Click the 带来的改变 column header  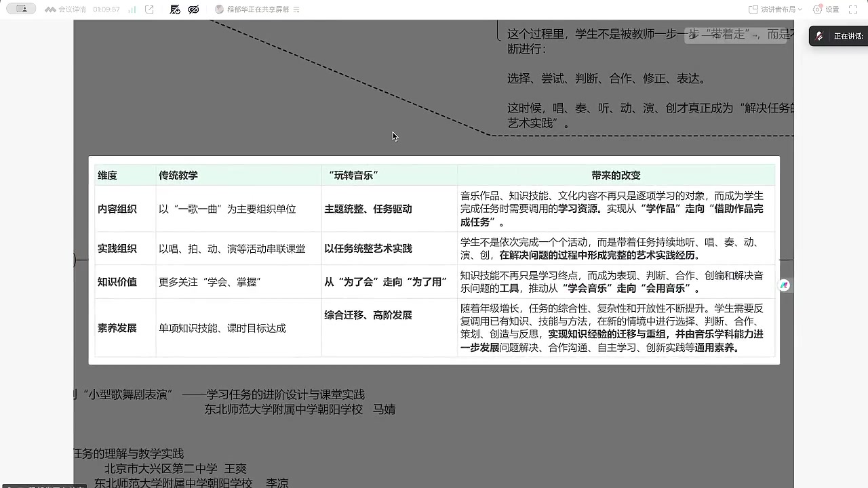(616, 175)
